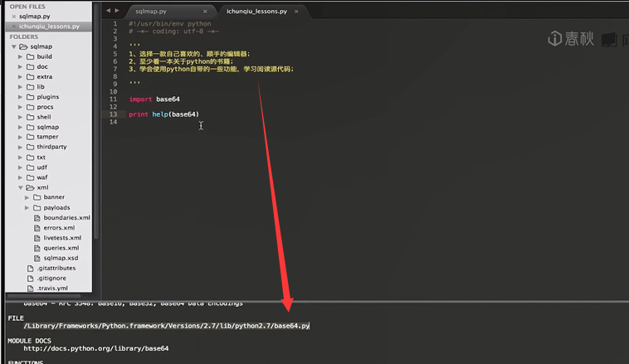Click the extra folder icon
This screenshot has height=364, width=629.
pos(30,76)
